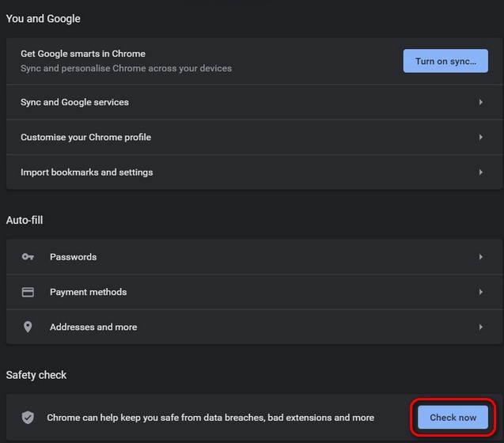This screenshot has width=504, height=443.
Task: Click the Get Google smarts in Chrome text
Action: pyautogui.click(x=83, y=54)
